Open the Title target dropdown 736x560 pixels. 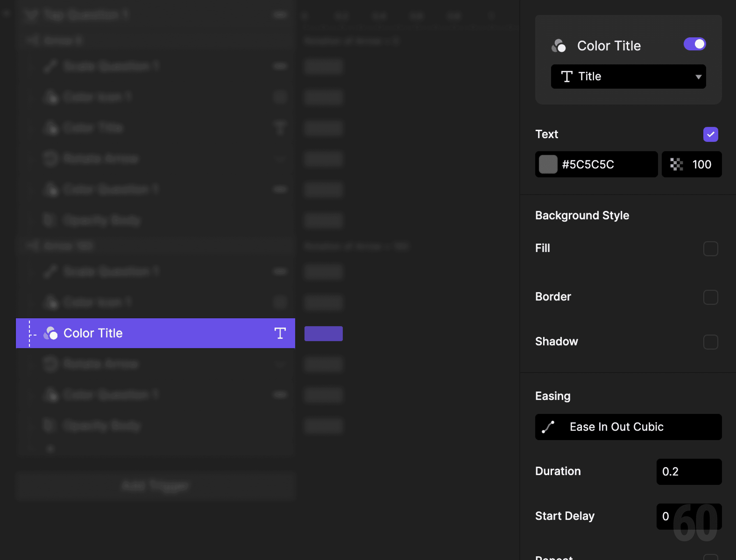coord(628,76)
